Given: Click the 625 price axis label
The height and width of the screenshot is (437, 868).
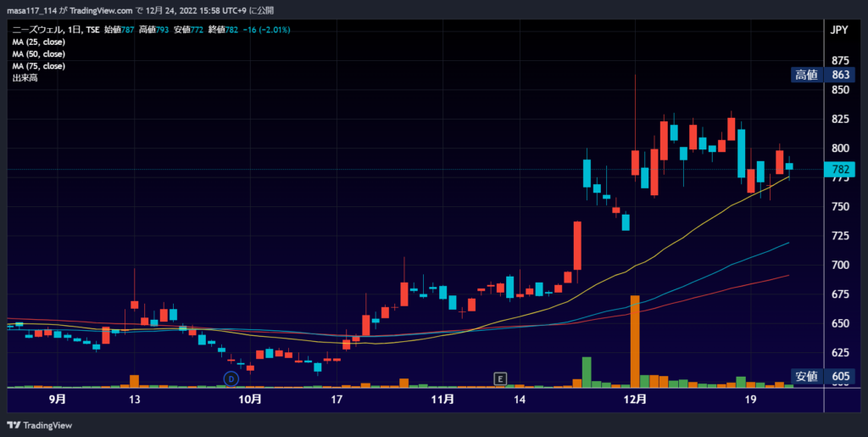Looking at the screenshot, I should [x=840, y=353].
